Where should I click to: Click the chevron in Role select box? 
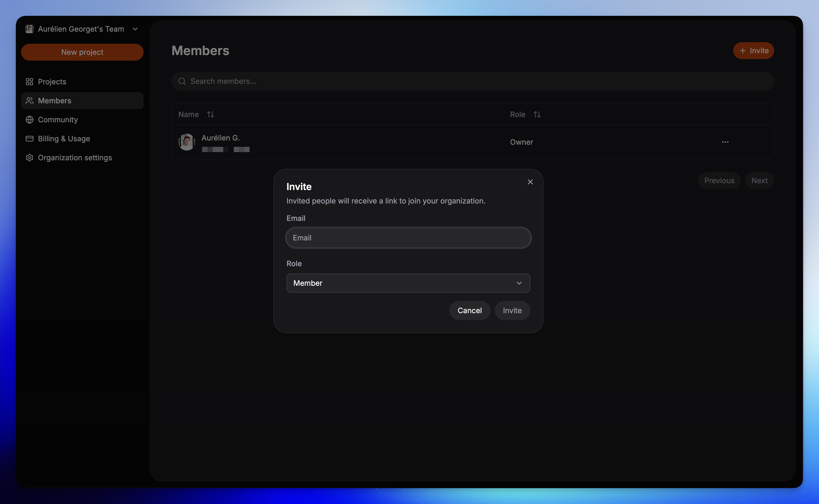tap(519, 283)
